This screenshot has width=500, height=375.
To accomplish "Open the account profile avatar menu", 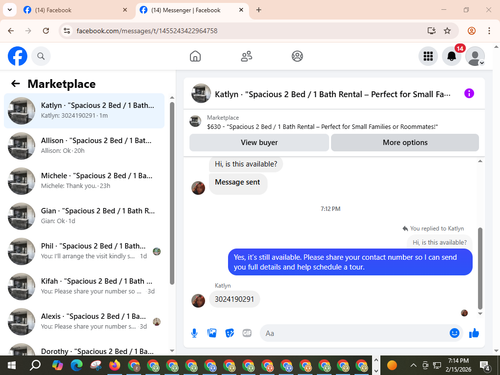I will pos(475,56).
